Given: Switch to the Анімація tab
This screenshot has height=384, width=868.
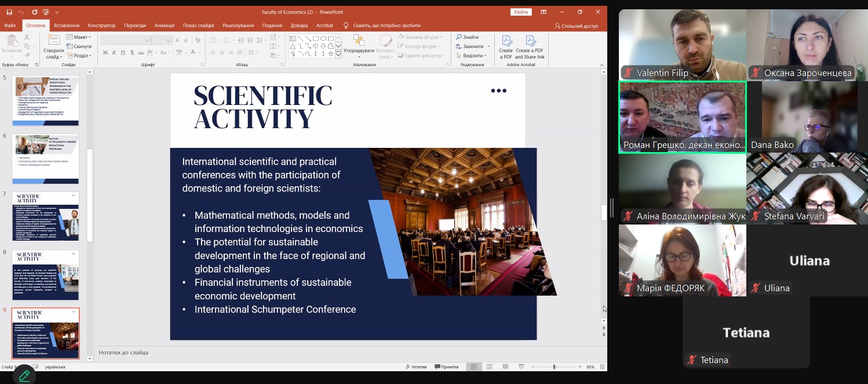Looking at the screenshot, I should [165, 26].
